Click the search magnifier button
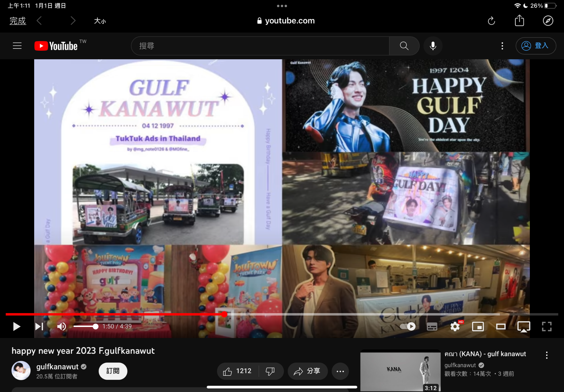Viewport: 564px width, 392px height. [x=404, y=46]
